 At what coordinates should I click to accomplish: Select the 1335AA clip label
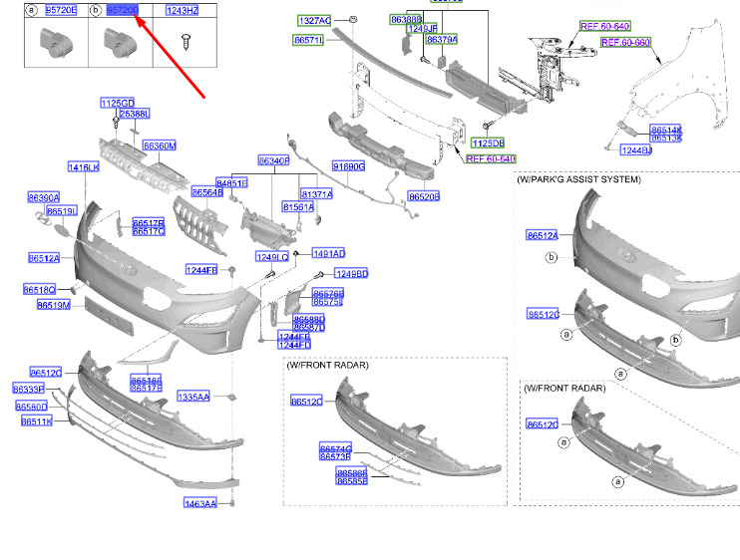coord(193,397)
